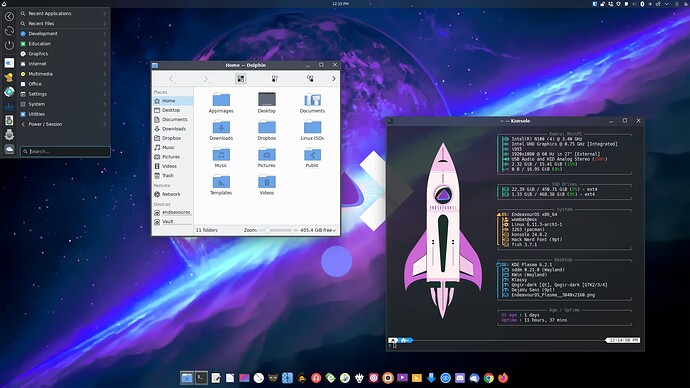690x388 pixels.
Task: Launch Firefox from the dock
Action: (x=503, y=378)
